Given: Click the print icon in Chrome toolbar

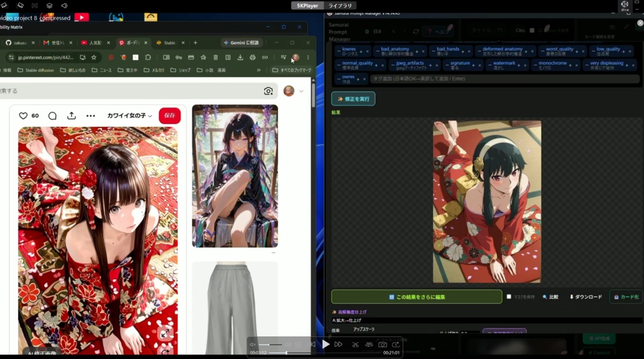Looking at the screenshot, I should pyautogui.click(x=253, y=57).
